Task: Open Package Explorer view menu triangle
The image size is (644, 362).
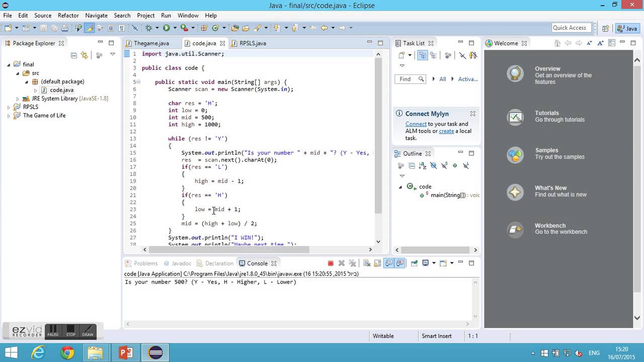Action: 113,54
